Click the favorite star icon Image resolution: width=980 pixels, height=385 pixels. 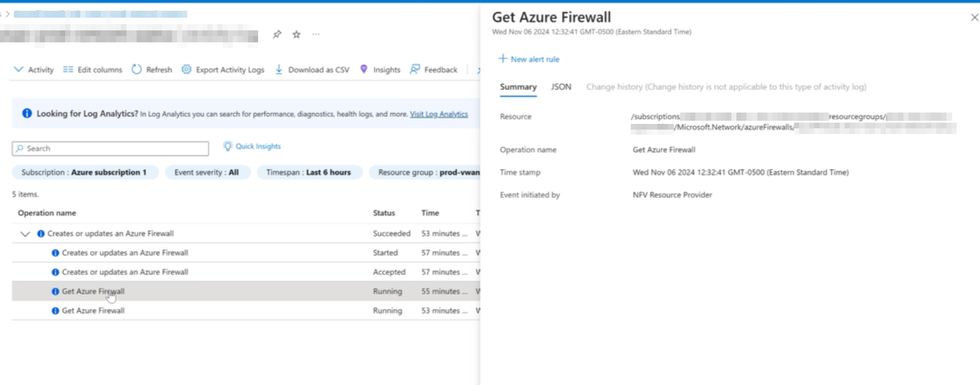click(296, 35)
